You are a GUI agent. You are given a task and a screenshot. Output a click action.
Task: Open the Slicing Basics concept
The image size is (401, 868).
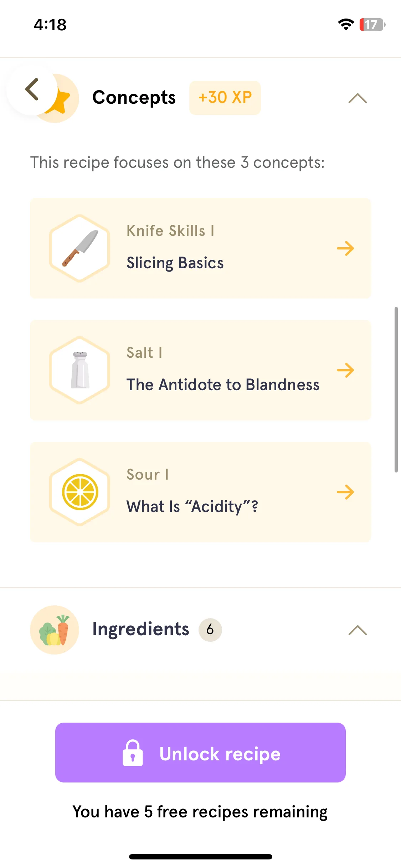(x=200, y=248)
